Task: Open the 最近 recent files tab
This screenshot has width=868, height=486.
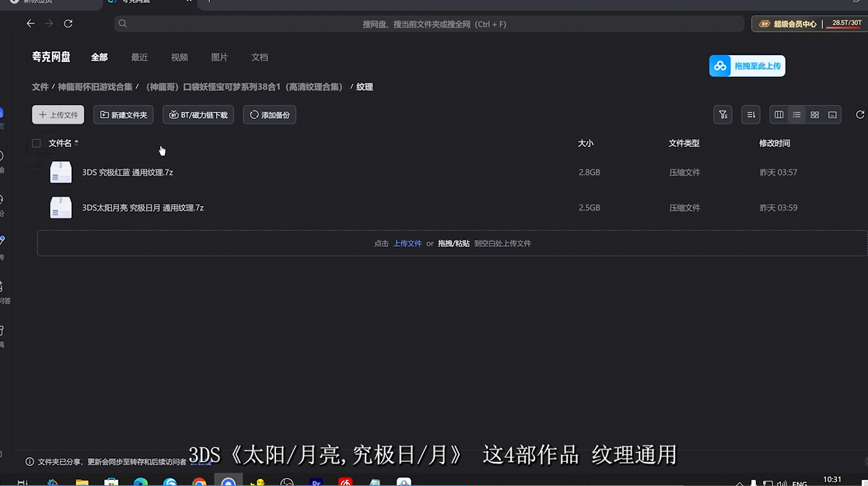Action: 140,57
